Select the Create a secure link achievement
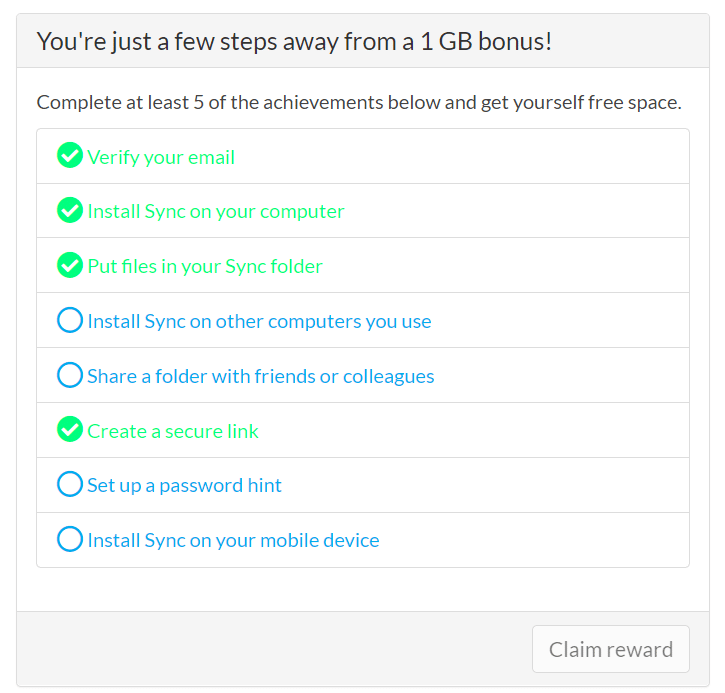This screenshot has height=693, width=725. point(173,431)
